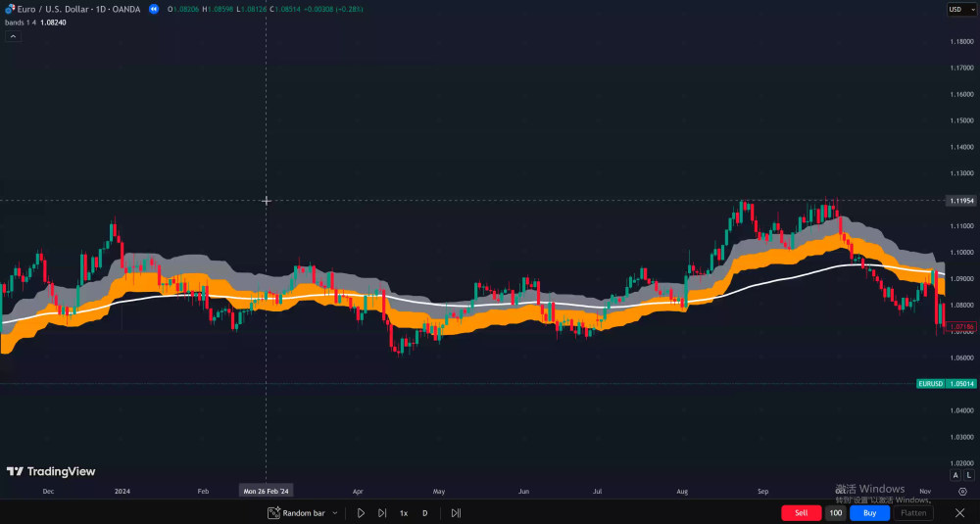Change the 1x replay speed
The image size is (980, 524).
point(404,513)
